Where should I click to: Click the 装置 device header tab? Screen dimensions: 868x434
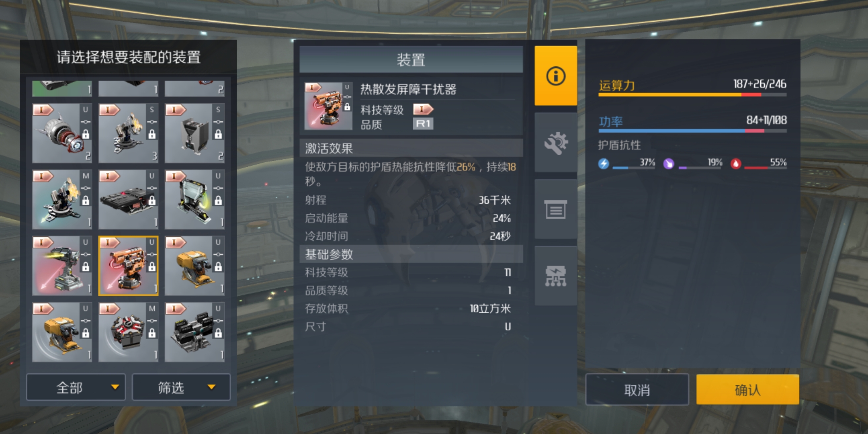click(x=411, y=60)
